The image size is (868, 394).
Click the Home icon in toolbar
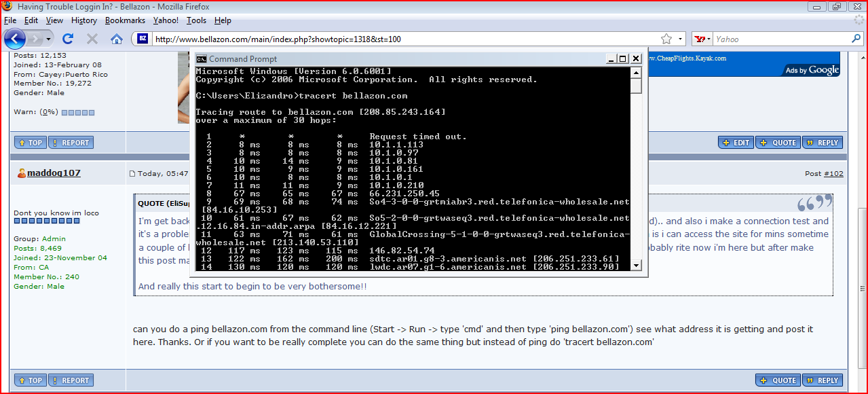pos(117,39)
